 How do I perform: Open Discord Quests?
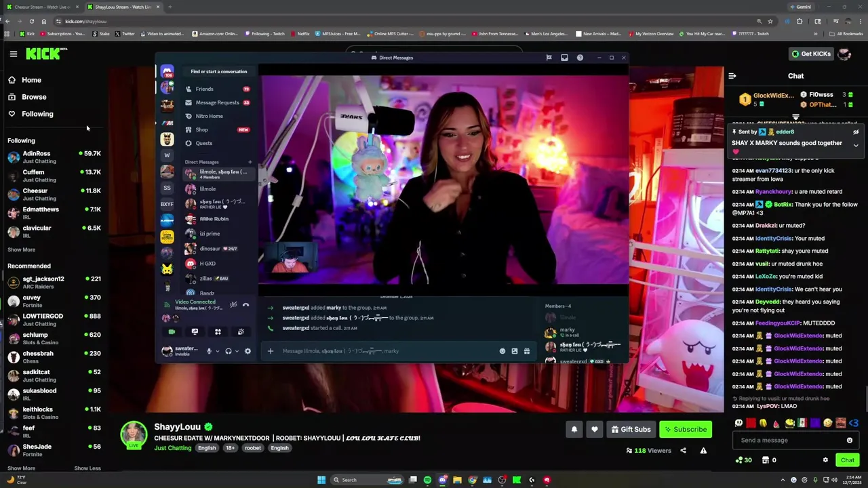tap(218, 143)
